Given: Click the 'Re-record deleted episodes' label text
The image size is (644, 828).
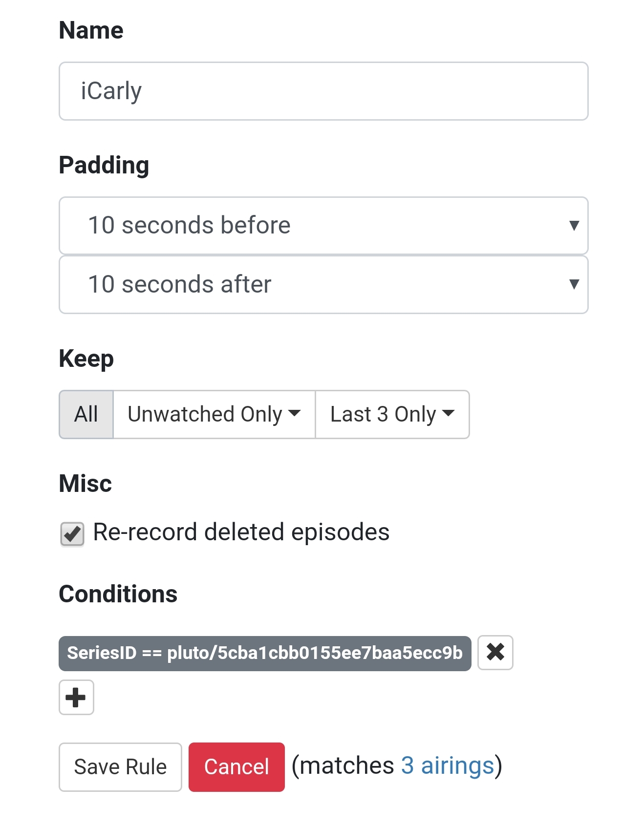Looking at the screenshot, I should 241,532.
